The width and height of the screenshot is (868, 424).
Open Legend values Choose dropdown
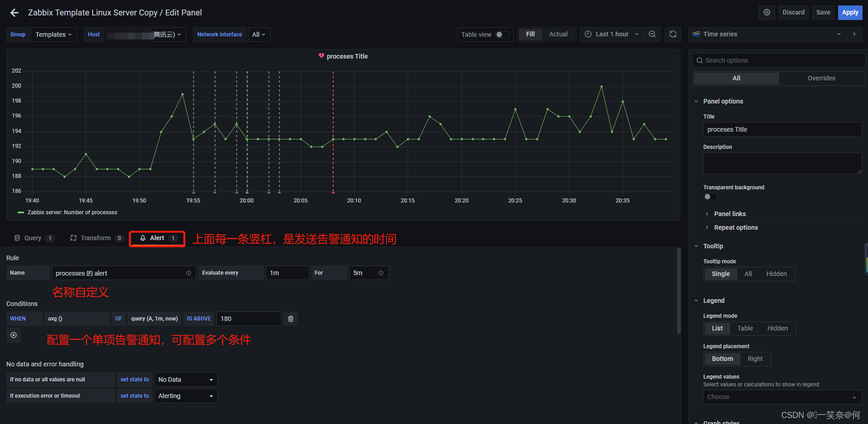coord(782,397)
